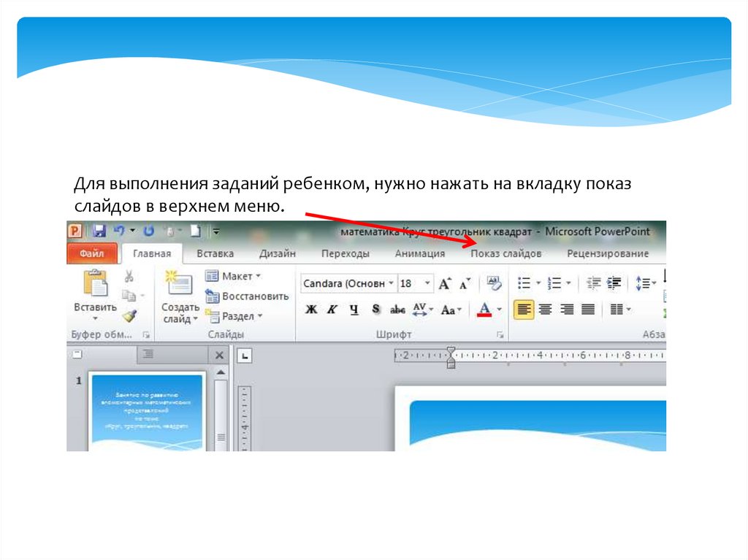
Task: Open the Показ слайдов tab
Action: pyautogui.click(x=506, y=253)
